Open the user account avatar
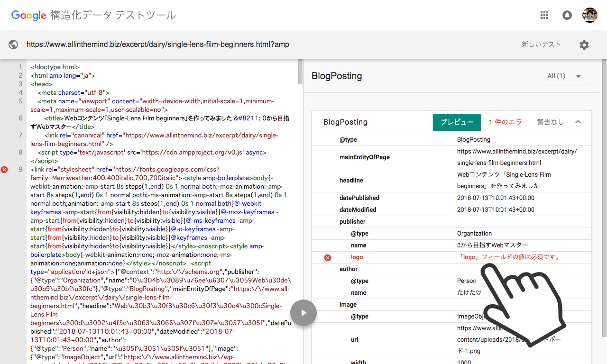The image size is (607, 364). tap(590, 15)
